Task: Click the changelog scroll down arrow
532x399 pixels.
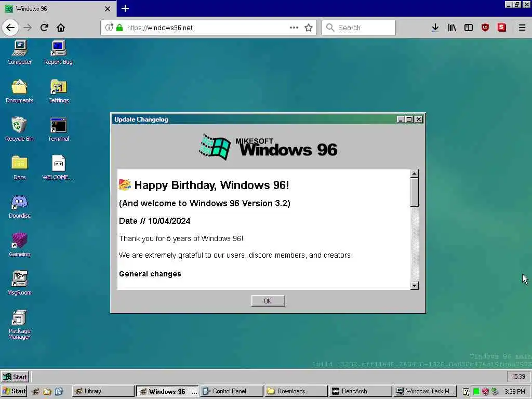Action: coord(414,286)
